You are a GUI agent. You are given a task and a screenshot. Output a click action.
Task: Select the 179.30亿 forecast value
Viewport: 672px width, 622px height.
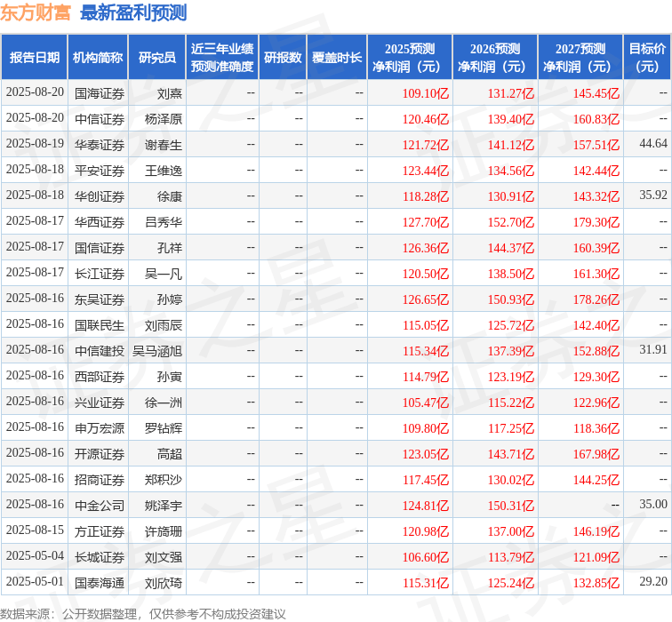596,221
